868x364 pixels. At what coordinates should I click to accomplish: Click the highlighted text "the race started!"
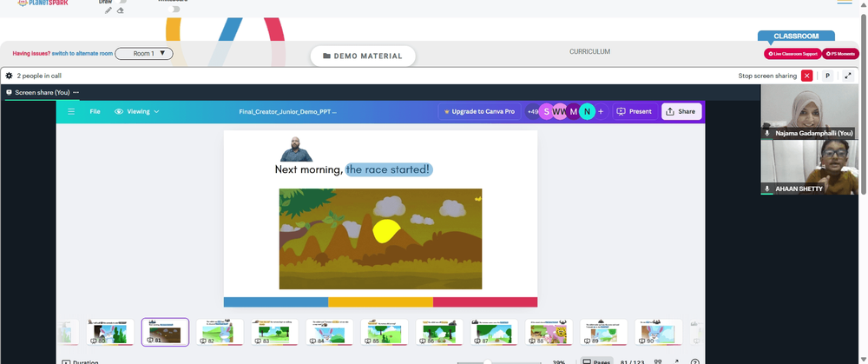pyautogui.click(x=389, y=169)
